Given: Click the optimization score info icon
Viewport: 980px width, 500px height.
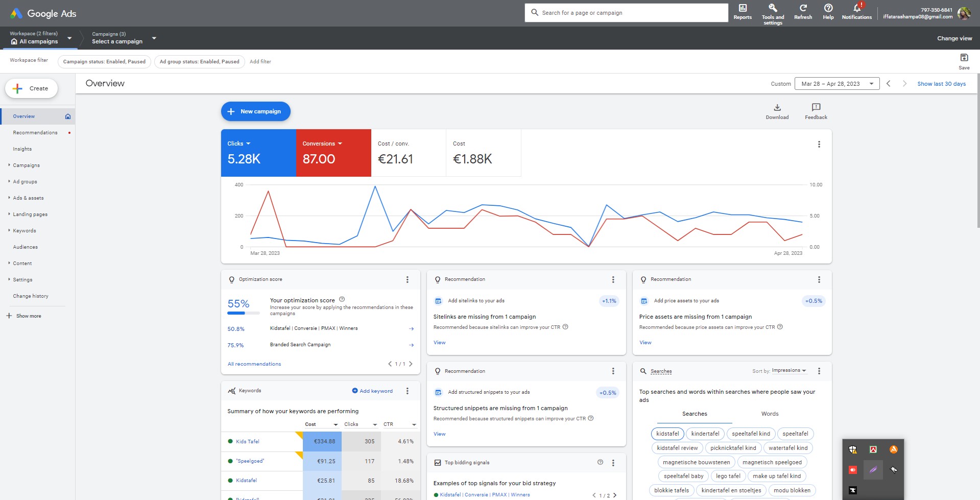Looking at the screenshot, I should [342, 299].
